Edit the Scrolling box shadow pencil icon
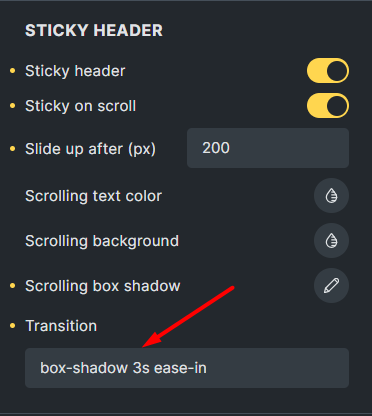The width and height of the screenshot is (372, 416). pos(331,286)
